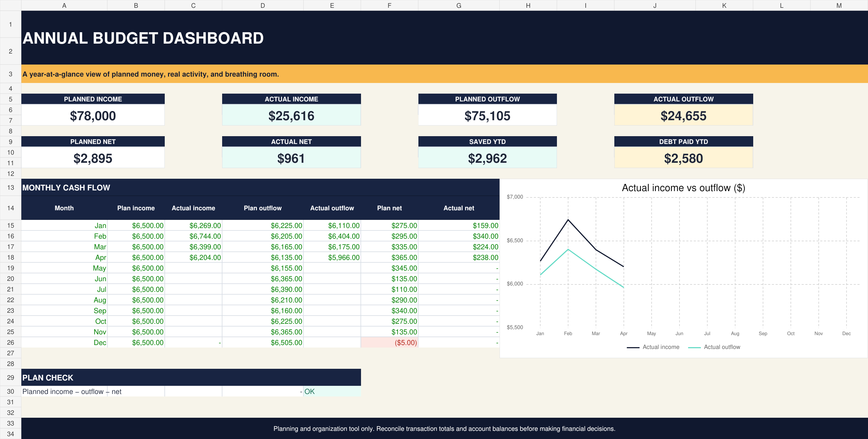Select column A header
The image size is (868, 439).
click(x=64, y=5)
